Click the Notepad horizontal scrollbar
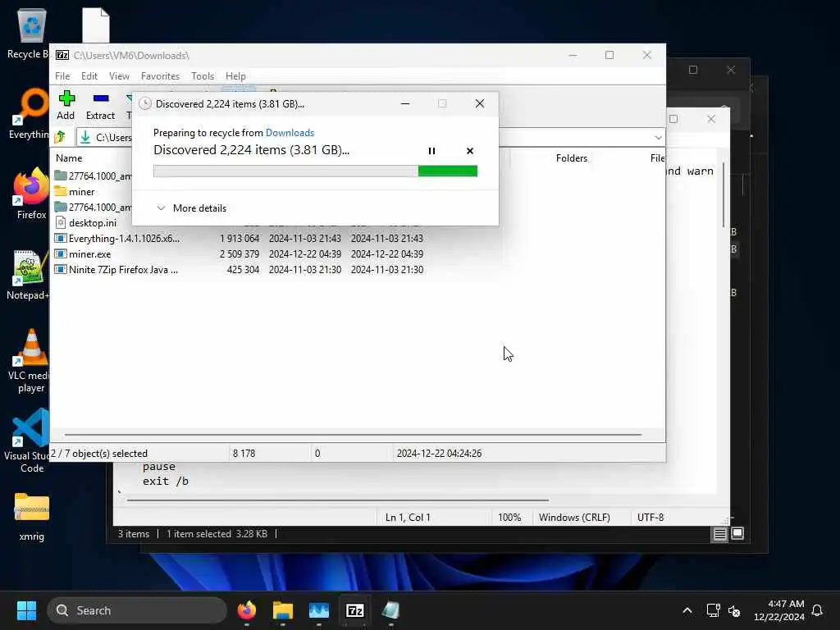Image resolution: width=840 pixels, height=630 pixels. (338, 500)
